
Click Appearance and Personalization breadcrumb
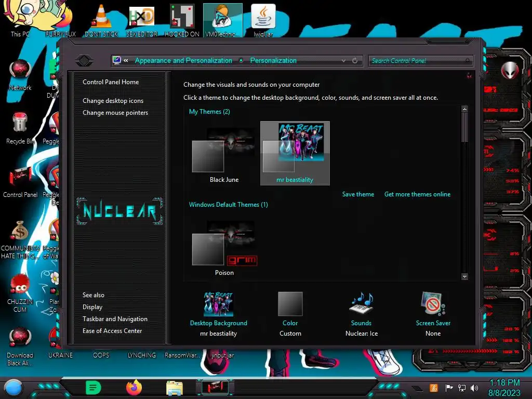pos(183,60)
